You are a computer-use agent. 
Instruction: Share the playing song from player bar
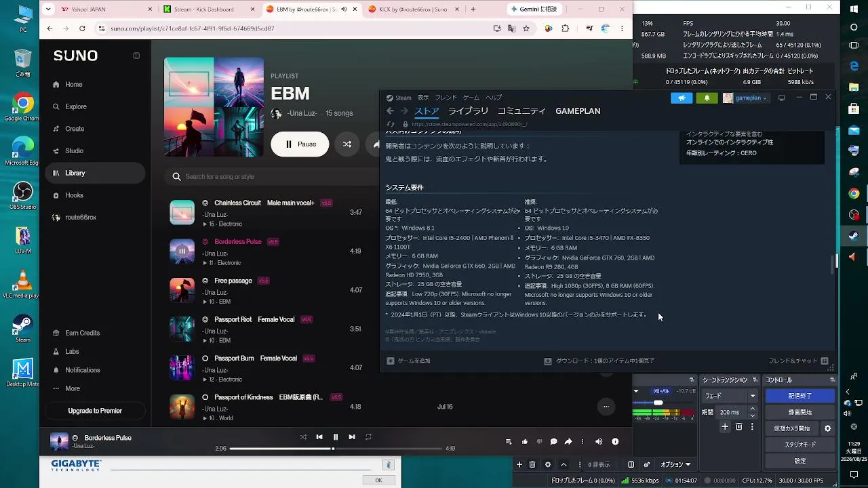pyautogui.click(x=568, y=442)
